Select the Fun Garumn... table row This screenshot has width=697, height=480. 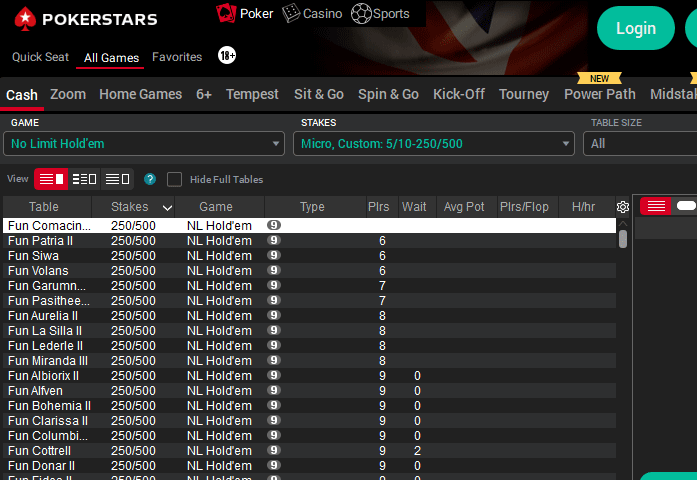pos(309,285)
